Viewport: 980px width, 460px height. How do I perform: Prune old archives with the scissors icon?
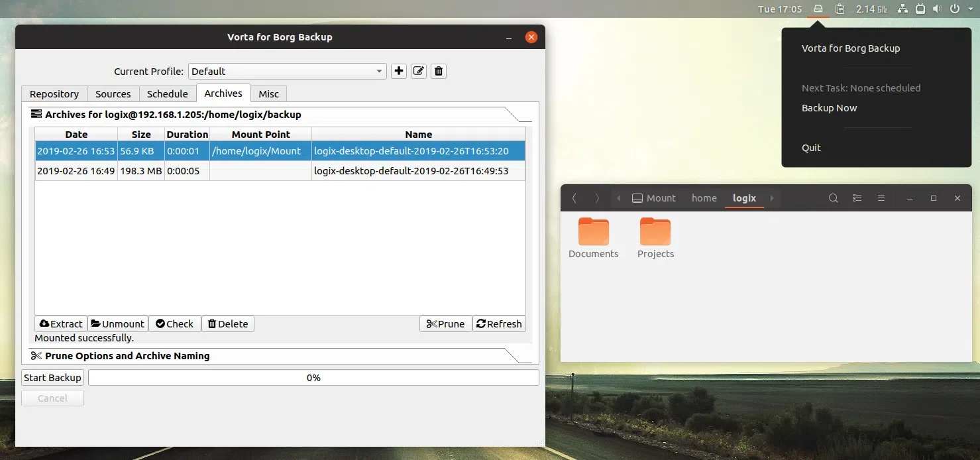(445, 323)
